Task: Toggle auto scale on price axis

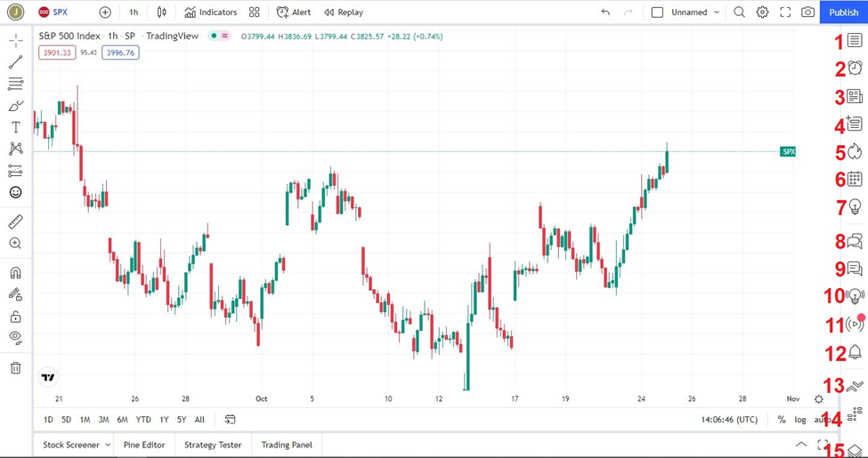Action: [822, 420]
